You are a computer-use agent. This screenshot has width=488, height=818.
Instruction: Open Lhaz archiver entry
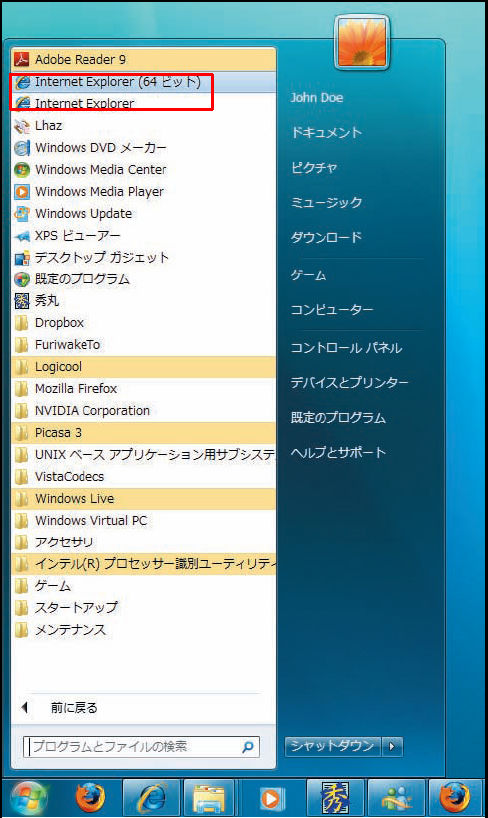pos(143,126)
